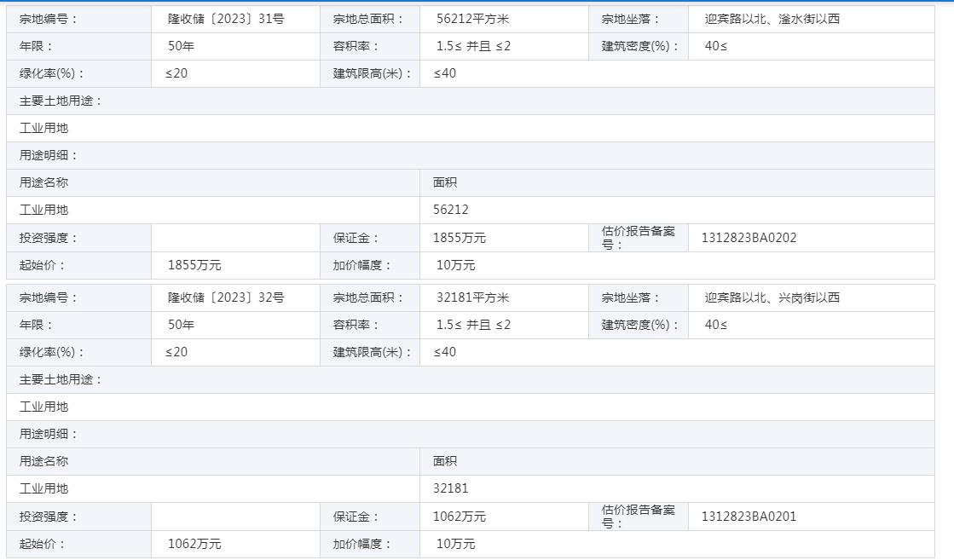The height and width of the screenshot is (560, 954).
Task: Select the 面积 value 32181 under 用途明细
Action: pos(451,488)
